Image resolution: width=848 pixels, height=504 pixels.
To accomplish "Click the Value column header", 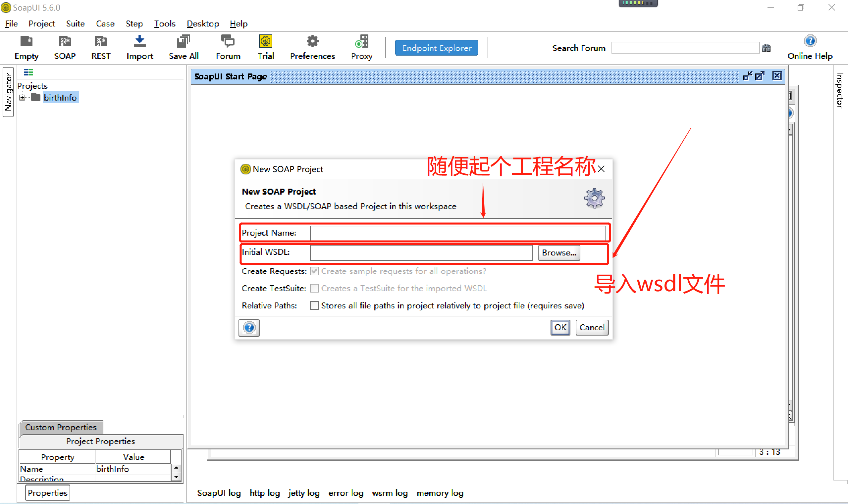I will [x=133, y=457].
